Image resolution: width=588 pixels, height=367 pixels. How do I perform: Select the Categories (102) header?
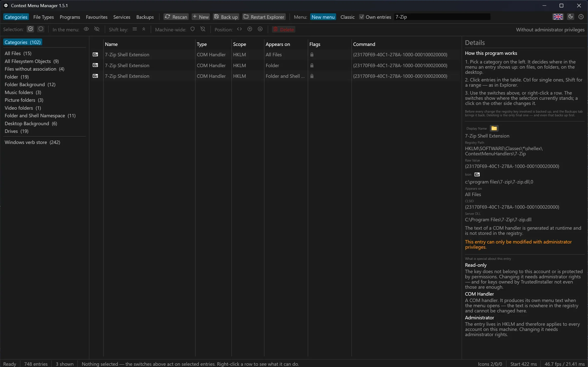click(22, 42)
